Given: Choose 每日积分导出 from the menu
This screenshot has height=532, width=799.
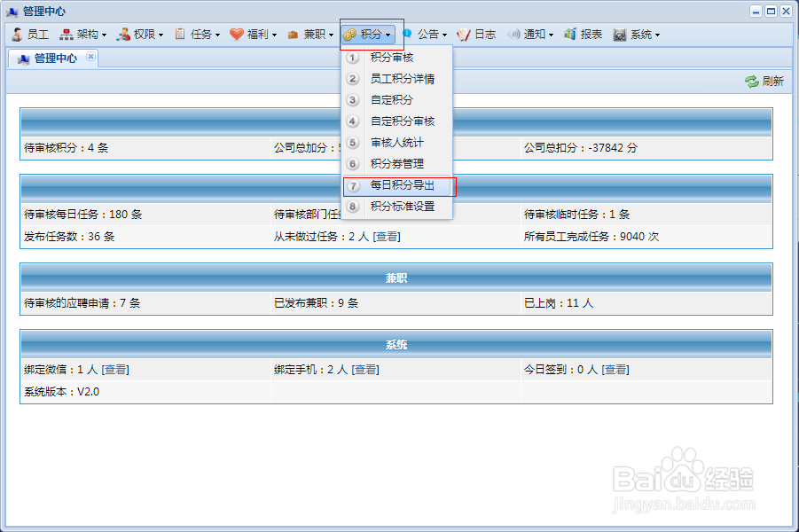Looking at the screenshot, I should pyautogui.click(x=397, y=185).
